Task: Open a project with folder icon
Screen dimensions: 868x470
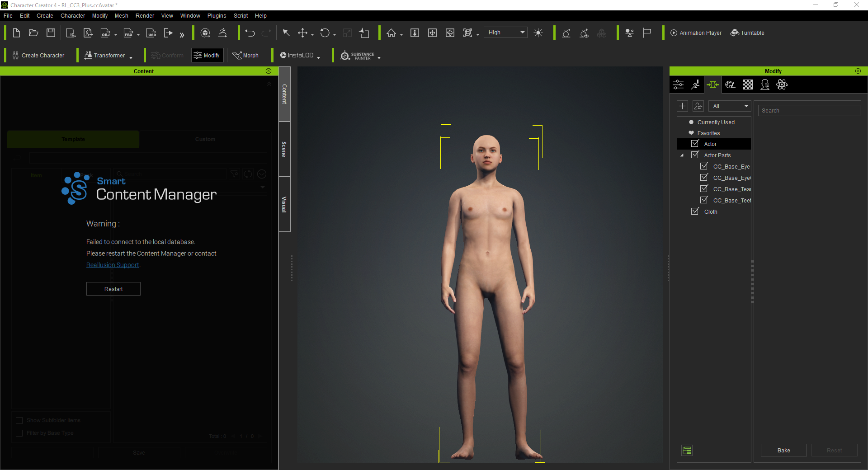Action: [33, 33]
